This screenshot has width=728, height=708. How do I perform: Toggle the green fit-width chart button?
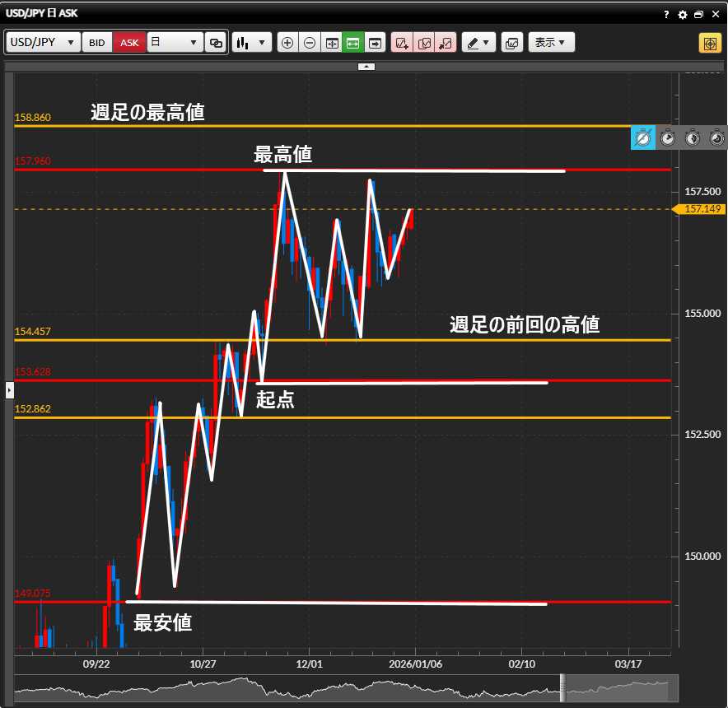tap(352, 43)
